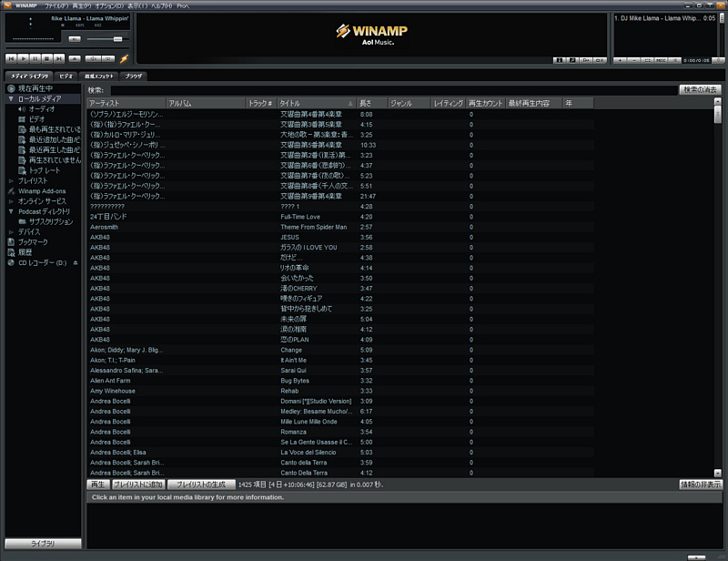
Task: Click プレイリストに追加 button
Action: tap(138, 484)
